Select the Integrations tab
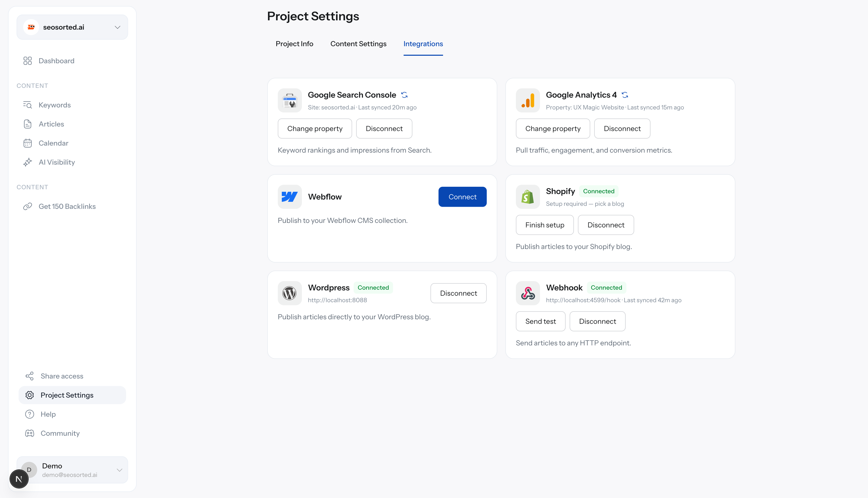 point(423,44)
